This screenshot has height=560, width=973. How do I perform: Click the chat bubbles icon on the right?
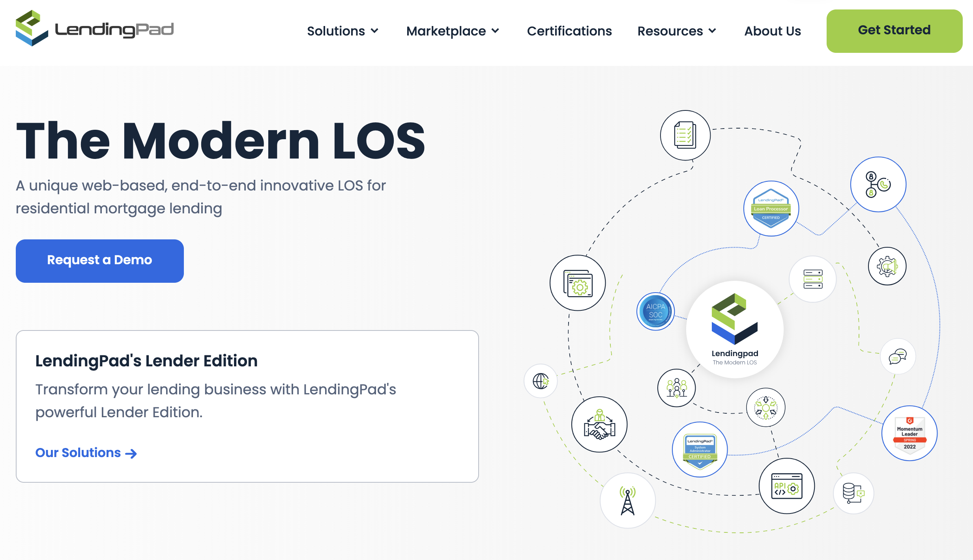tap(898, 356)
